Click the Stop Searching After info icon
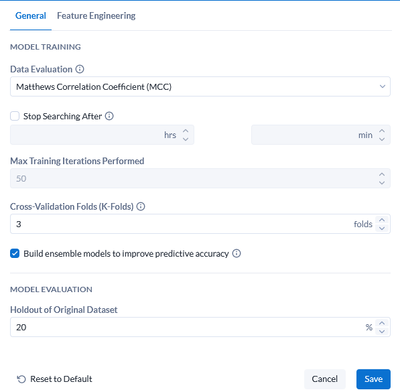Viewport: 400px width, 390px height. tap(109, 116)
